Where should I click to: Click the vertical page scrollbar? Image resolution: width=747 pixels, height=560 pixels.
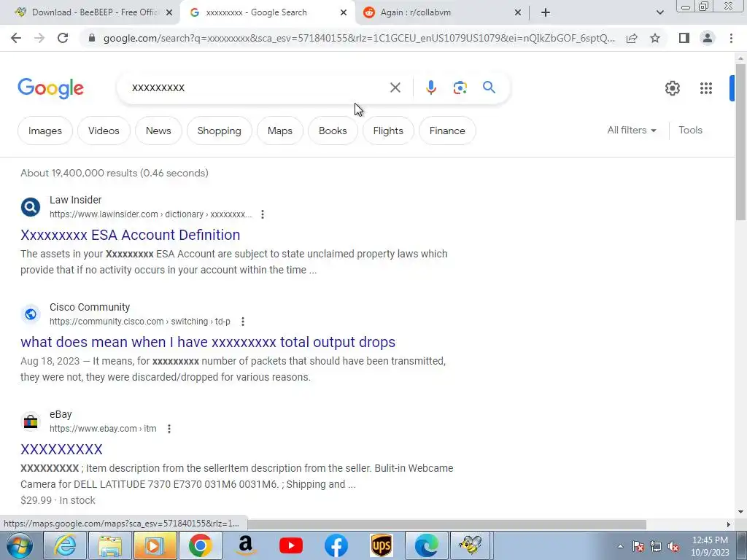[x=740, y=143]
